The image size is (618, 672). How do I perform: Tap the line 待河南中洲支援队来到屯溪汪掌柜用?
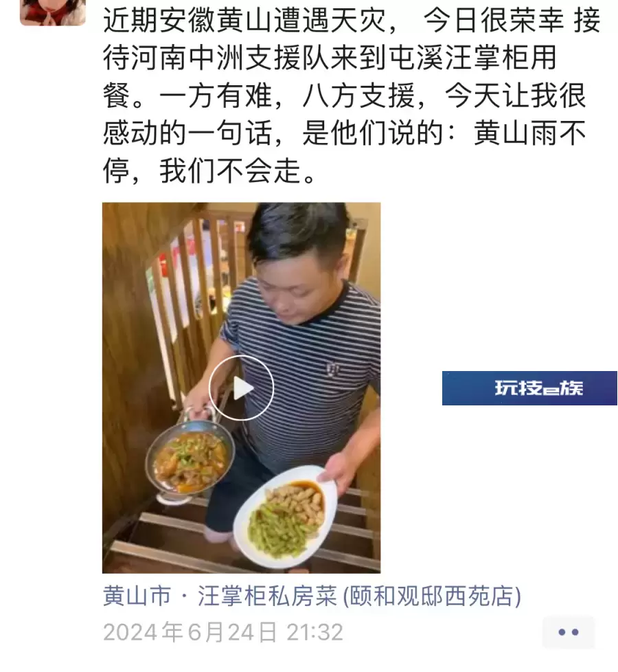[330, 58]
